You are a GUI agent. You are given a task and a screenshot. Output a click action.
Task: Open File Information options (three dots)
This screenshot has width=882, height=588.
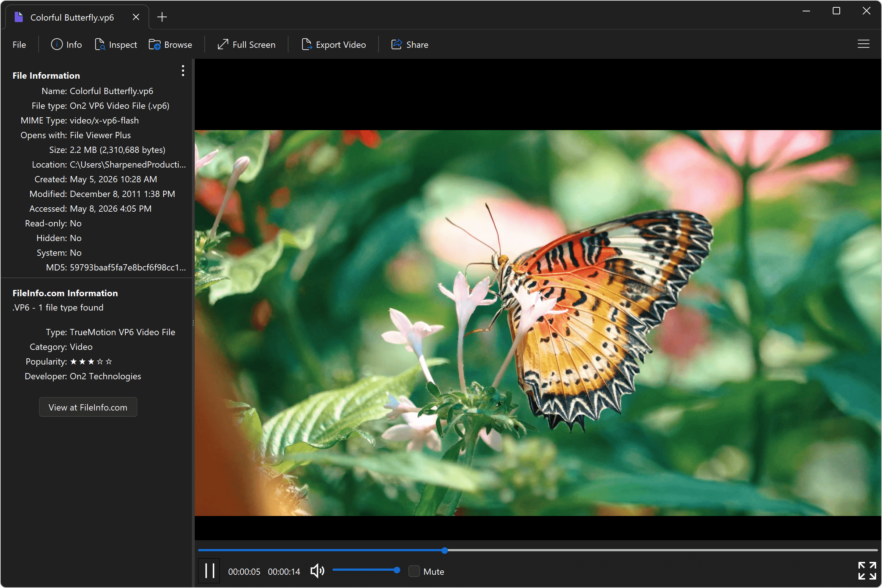point(183,71)
